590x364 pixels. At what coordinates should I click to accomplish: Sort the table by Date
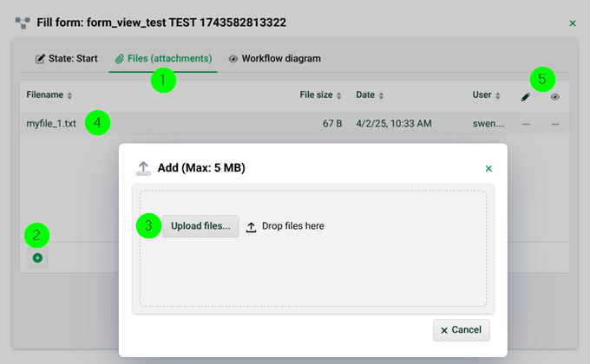[x=370, y=94]
